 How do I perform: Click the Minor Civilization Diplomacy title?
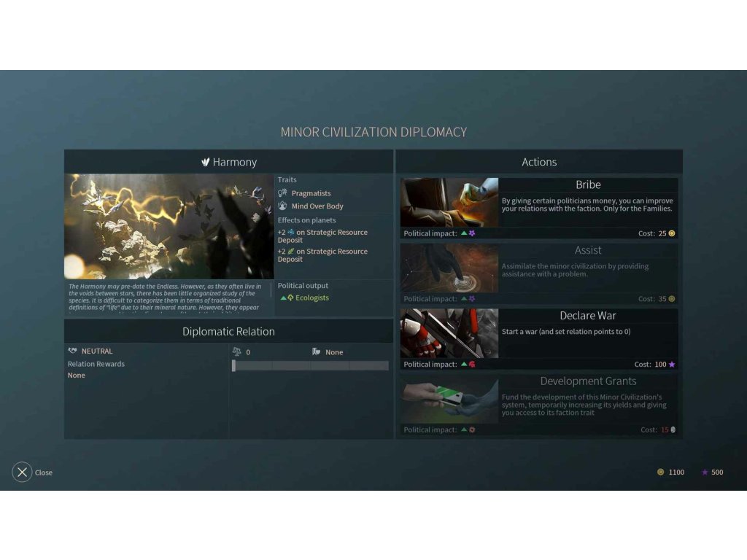(373, 132)
